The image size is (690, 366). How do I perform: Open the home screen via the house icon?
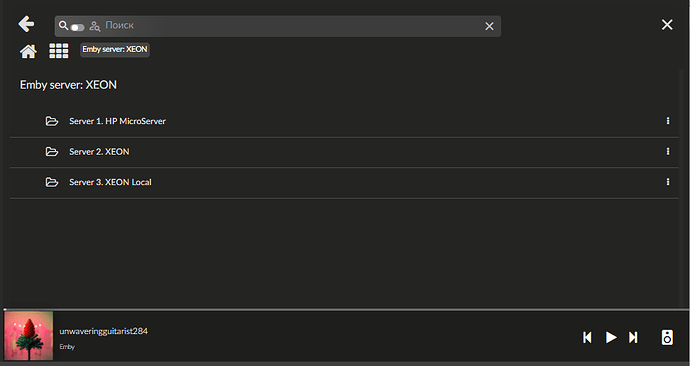tap(28, 51)
